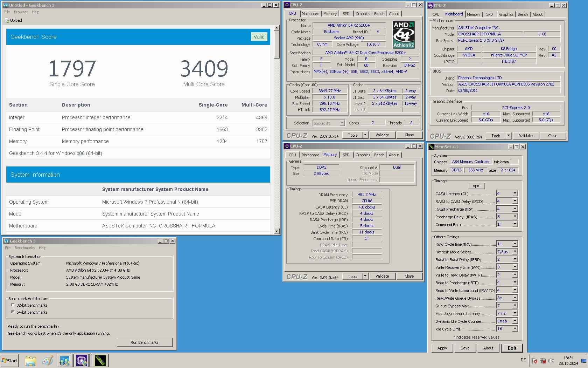Click Close in CPU-Z Mainboard window
Image resolution: width=588 pixels, height=368 pixels.
pos(553,136)
